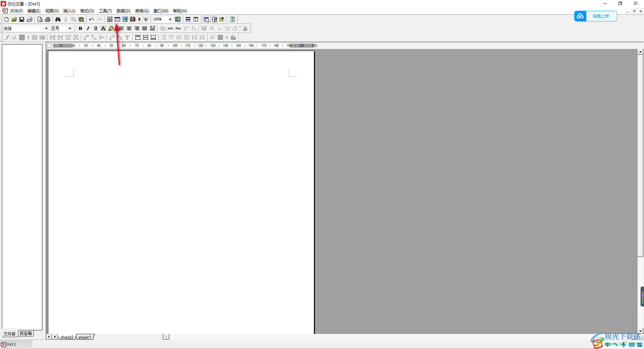Expand the arrow next to the gray border color box
The width and height of the screenshot is (644, 349).
click(x=28, y=38)
